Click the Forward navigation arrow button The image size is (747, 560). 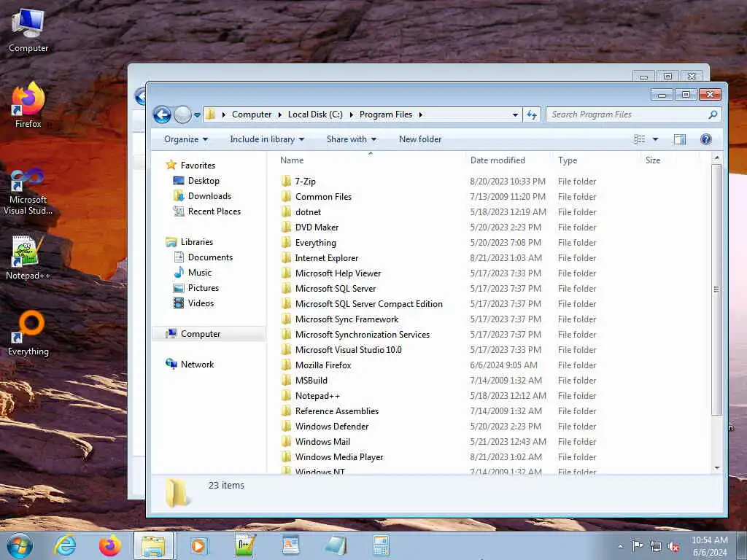click(x=182, y=114)
